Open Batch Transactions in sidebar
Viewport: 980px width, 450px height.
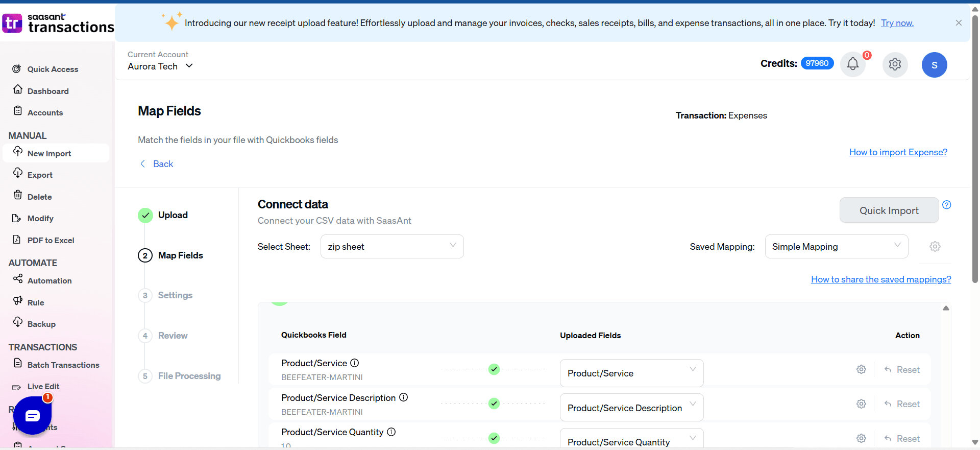[x=63, y=365]
